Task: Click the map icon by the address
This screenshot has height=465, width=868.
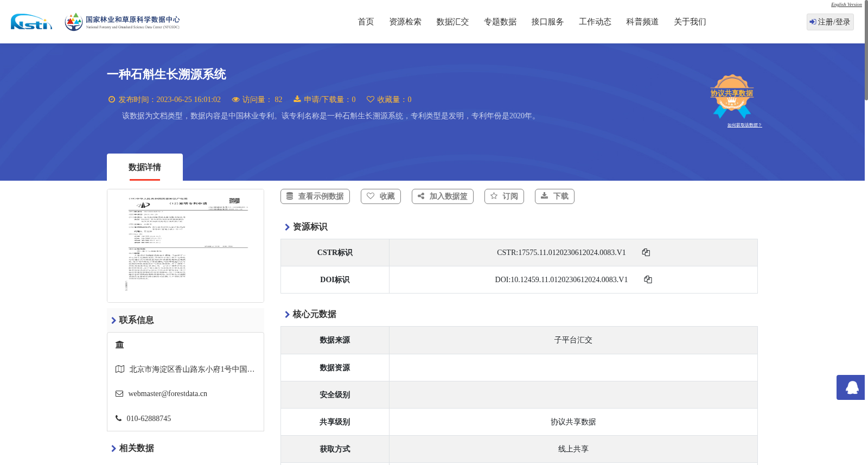Action: click(x=120, y=369)
